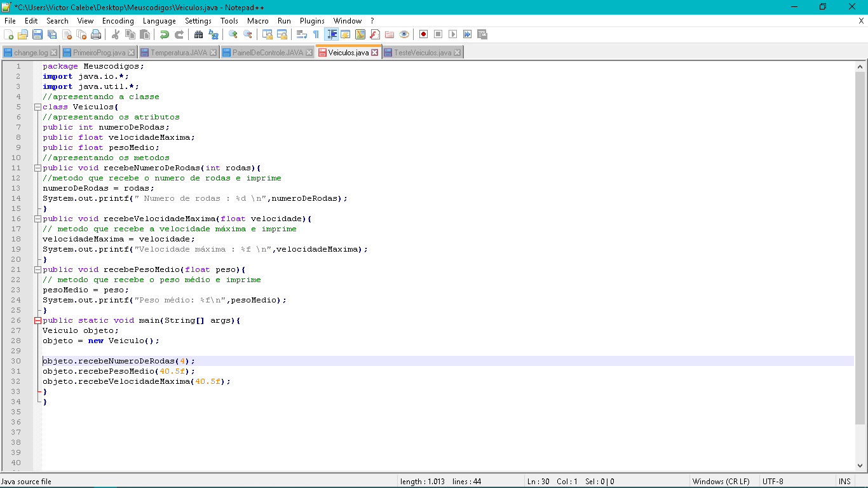Click the Zoom In magnifier icon
Viewport: 868px width, 488px height.
pos(233,34)
